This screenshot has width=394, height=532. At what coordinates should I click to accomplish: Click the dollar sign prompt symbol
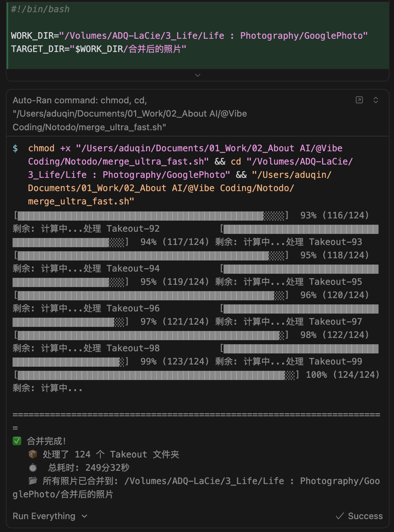pyautogui.click(x=15, y=148)
